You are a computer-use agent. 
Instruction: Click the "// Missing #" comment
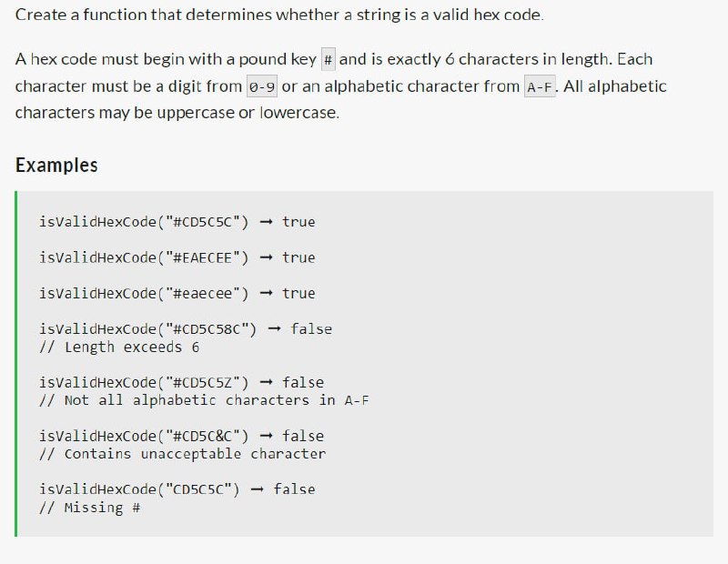point(89,508)
